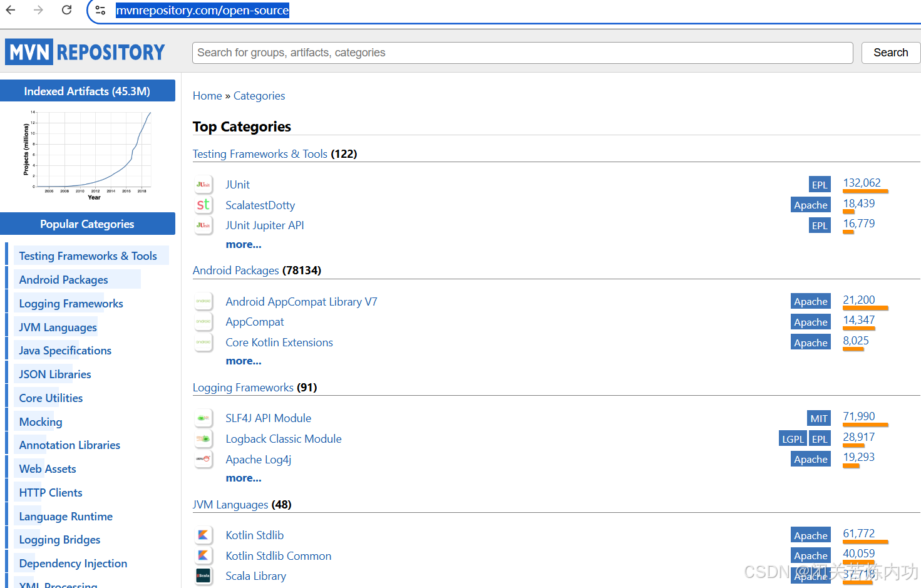Click the EPL badge beside JUnit

(x=820, y=185)
